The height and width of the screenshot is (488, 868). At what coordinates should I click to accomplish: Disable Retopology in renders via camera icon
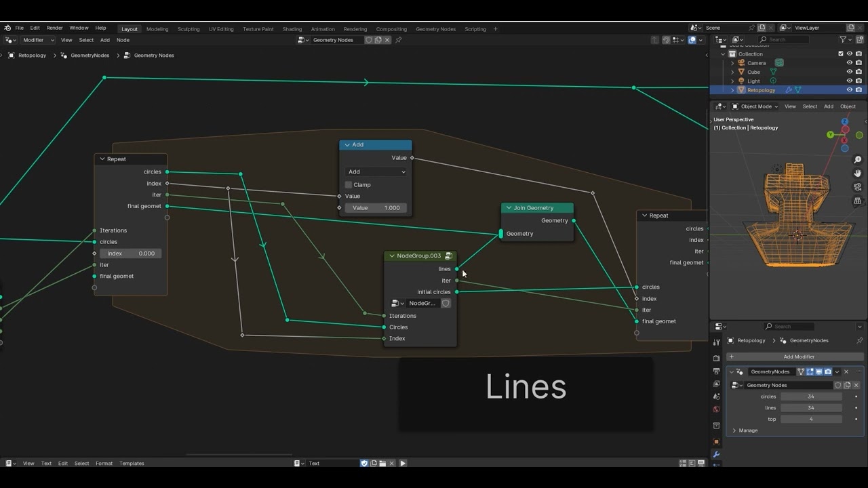(x=859, y=90)
